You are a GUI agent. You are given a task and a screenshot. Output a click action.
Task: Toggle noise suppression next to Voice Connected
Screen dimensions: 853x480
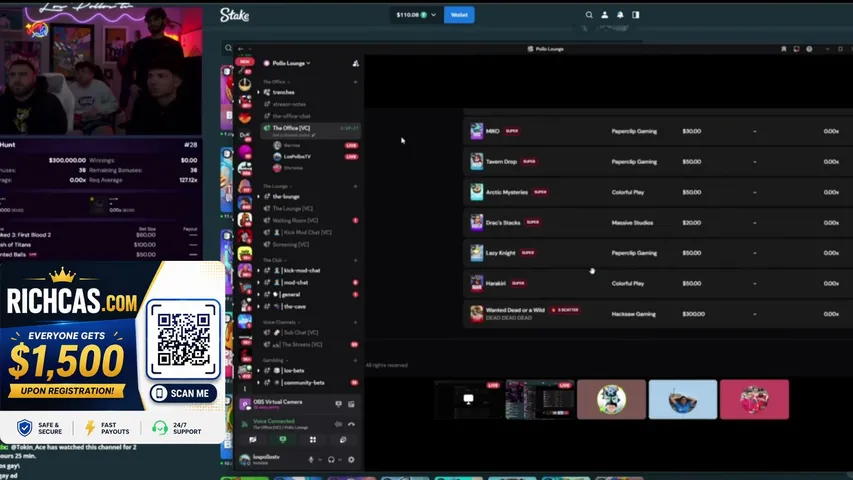[338, 424]
